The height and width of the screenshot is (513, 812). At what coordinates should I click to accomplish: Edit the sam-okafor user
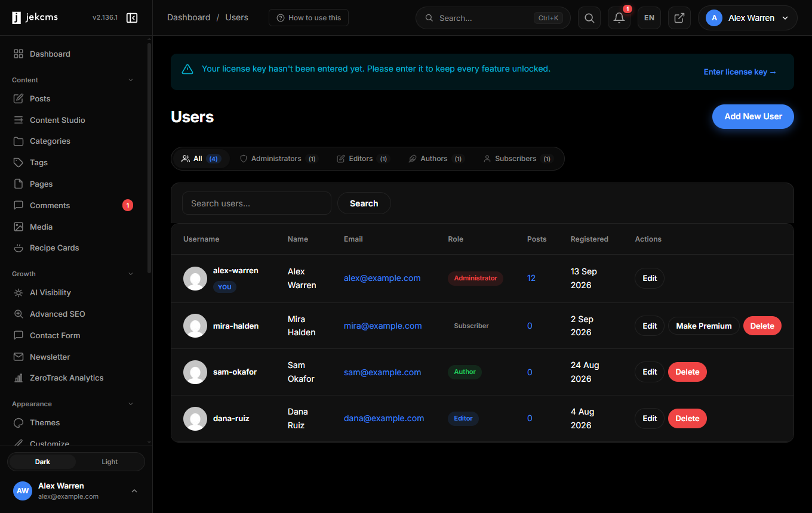click(x=650, y=372)
